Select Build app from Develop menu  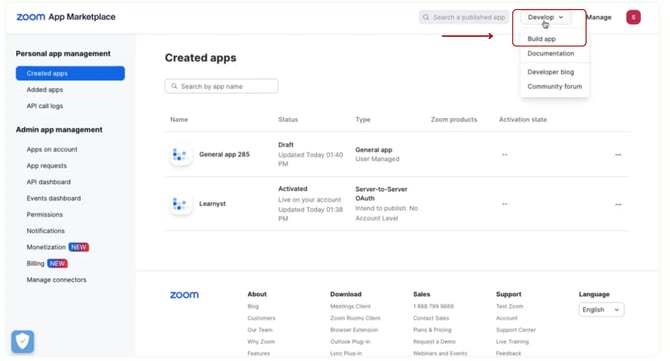pos(541,39)
